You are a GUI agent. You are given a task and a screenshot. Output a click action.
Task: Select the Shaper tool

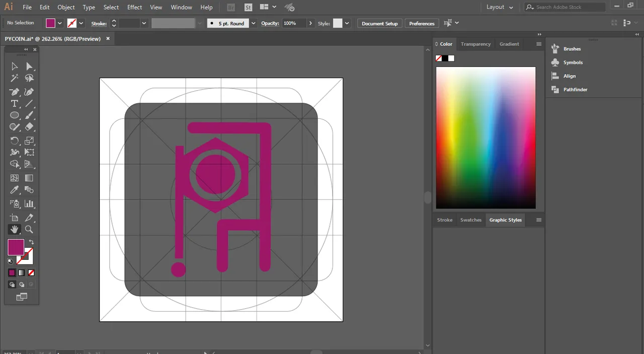click(15, 127)
